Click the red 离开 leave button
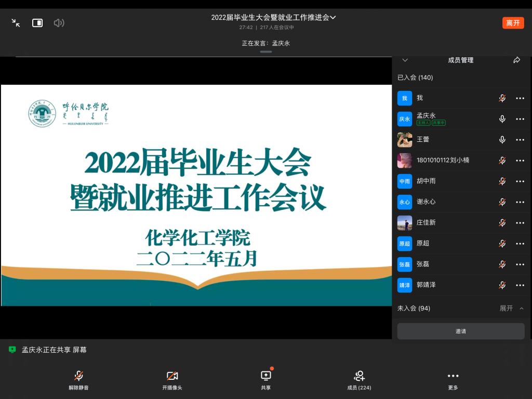532x399 pixels. 513,23
